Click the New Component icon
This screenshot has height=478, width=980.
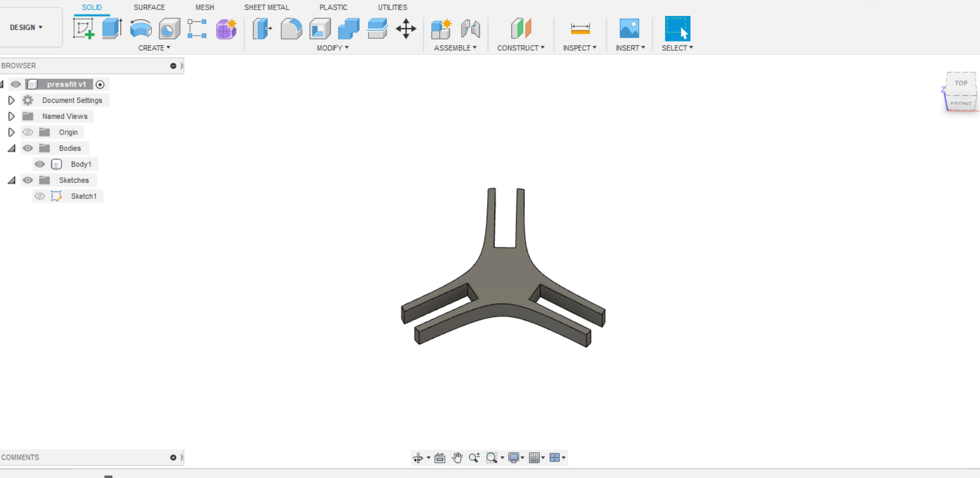442,29
